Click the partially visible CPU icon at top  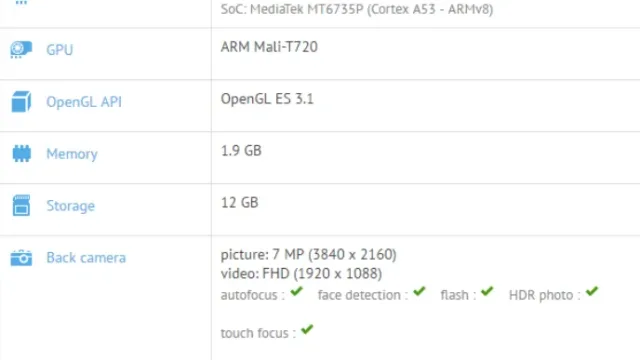coord(21,2)
